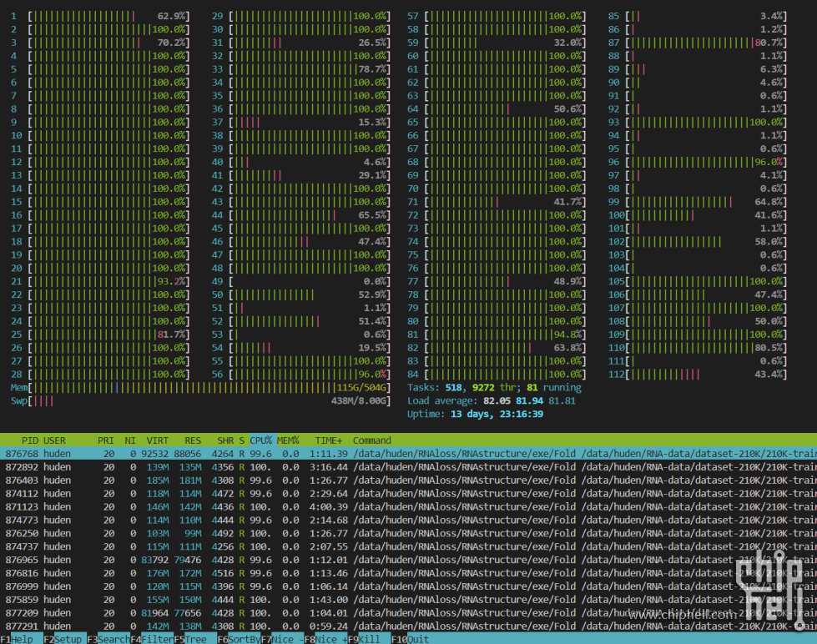
Task: Sort by the Command column header
Action: coord(372,440)
